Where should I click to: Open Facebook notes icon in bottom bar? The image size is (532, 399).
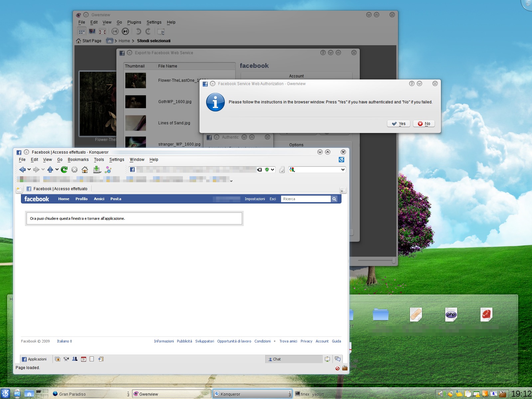(92, 359)
